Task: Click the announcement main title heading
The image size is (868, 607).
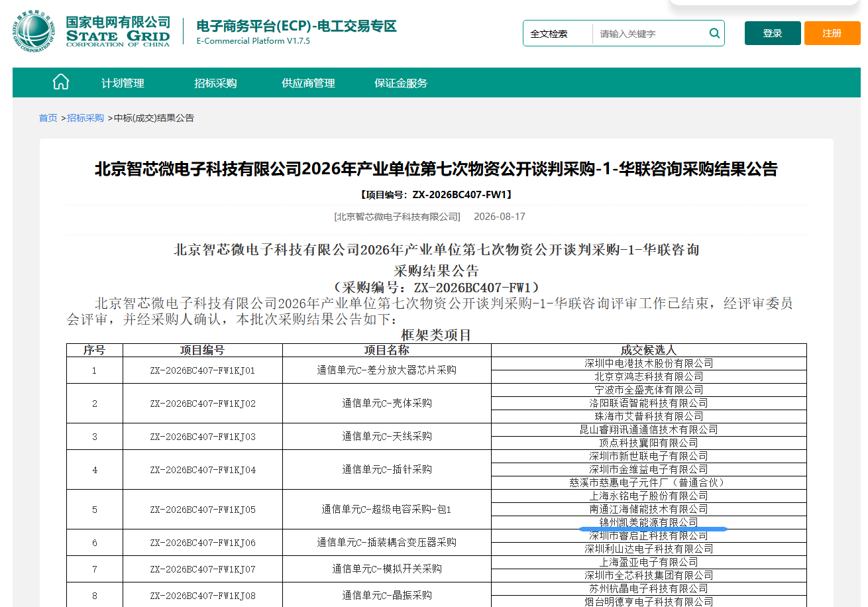Action: [436, 169]
